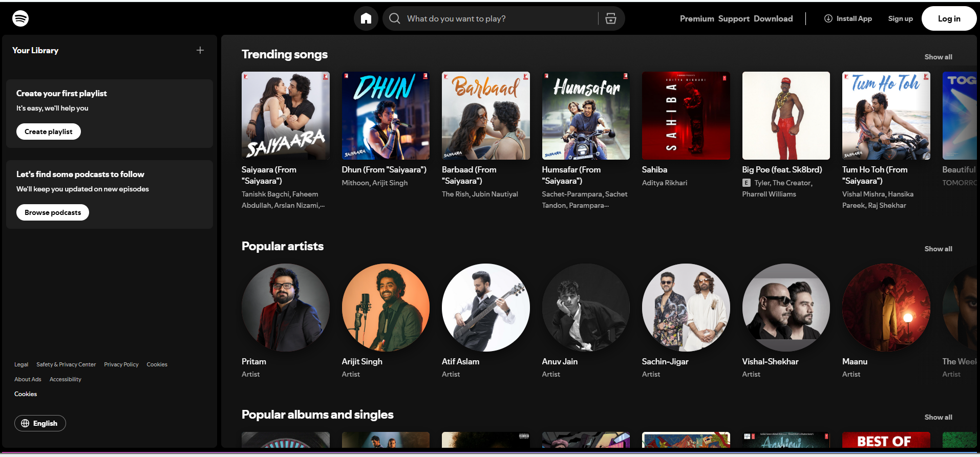Open Atif Aslam artist photo
The image size is (980, 457).
486,308
